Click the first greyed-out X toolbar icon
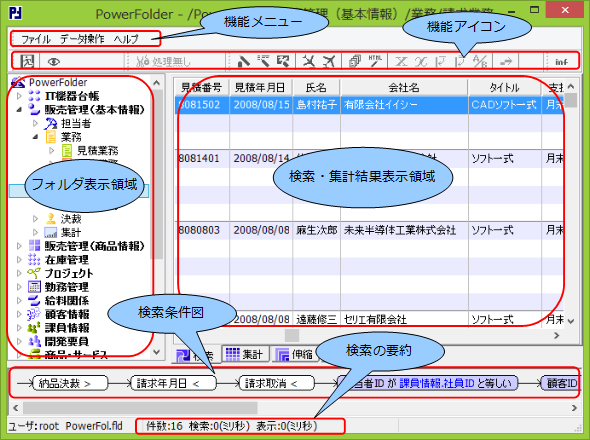Image resolution: width=590 pixels, height=440 pixels. coord(401,61)
